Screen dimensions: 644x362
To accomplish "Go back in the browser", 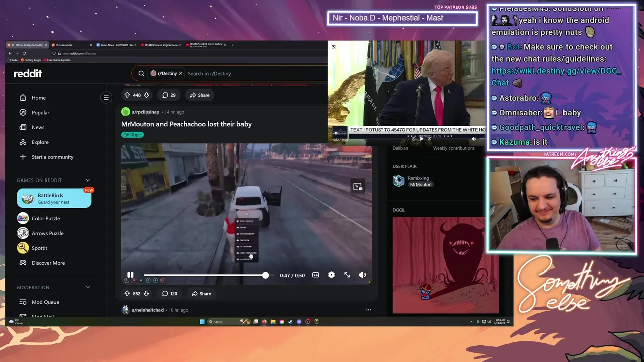I will pos(10,53).
